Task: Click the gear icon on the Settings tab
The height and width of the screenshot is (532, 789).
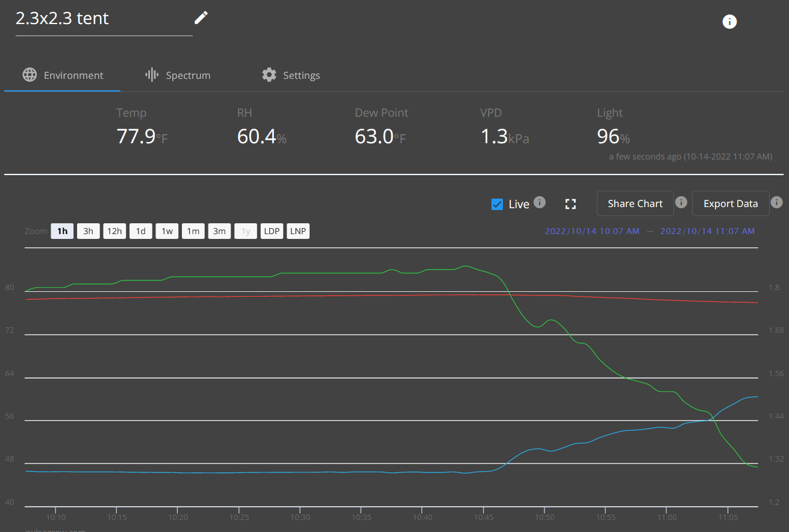Action: tap(269, 75)
